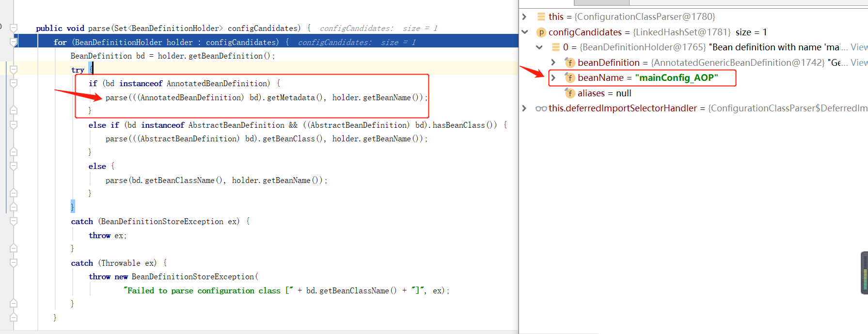868x334 pixels.
Task: Click the list element icon beside '0 ='
Action: click(x=556, y=47)
